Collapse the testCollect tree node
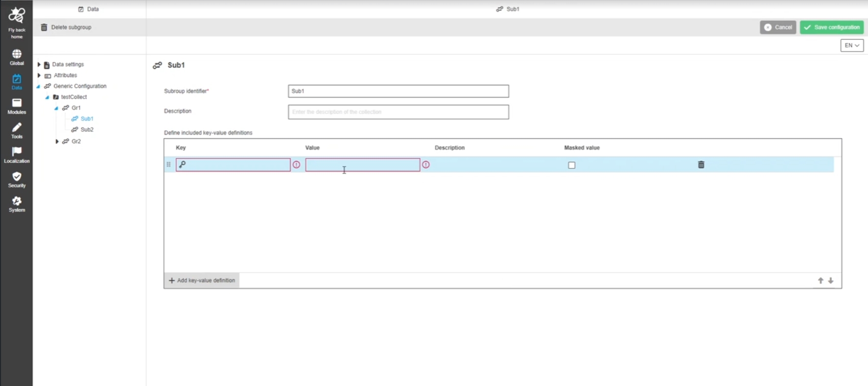 tap(48, 97)
